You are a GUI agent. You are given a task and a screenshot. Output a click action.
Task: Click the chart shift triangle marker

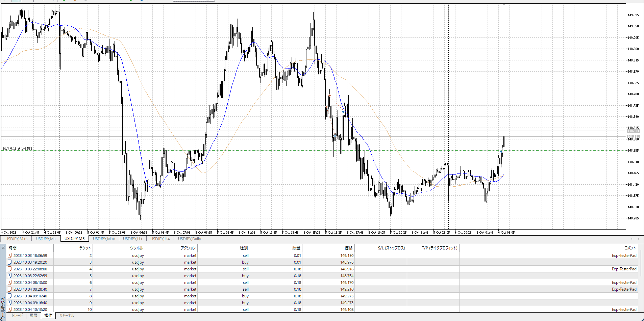pyautogui.click(x=504, y=5)
